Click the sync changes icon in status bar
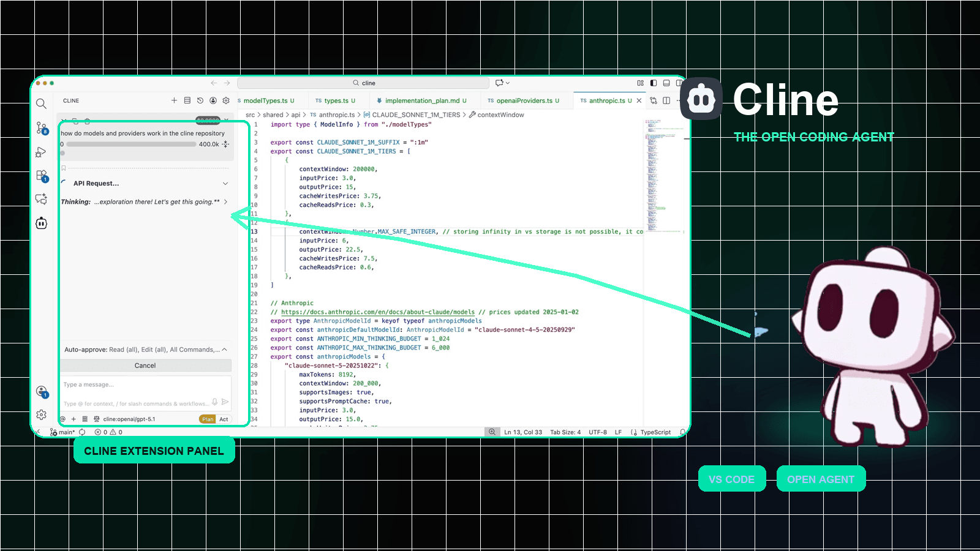Viewport: 980px width, 551px height. (x=82, y=432)
